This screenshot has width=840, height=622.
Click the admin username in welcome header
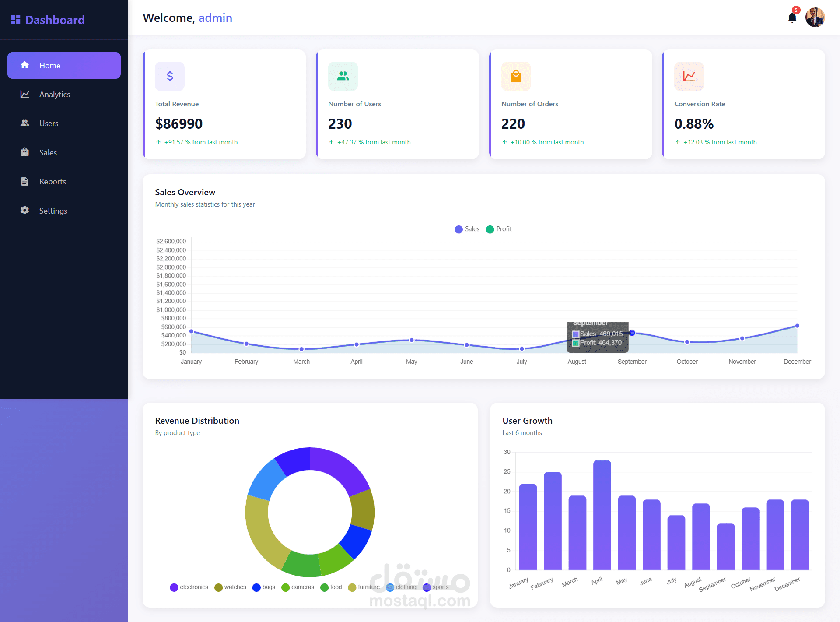tap(215, 18)
